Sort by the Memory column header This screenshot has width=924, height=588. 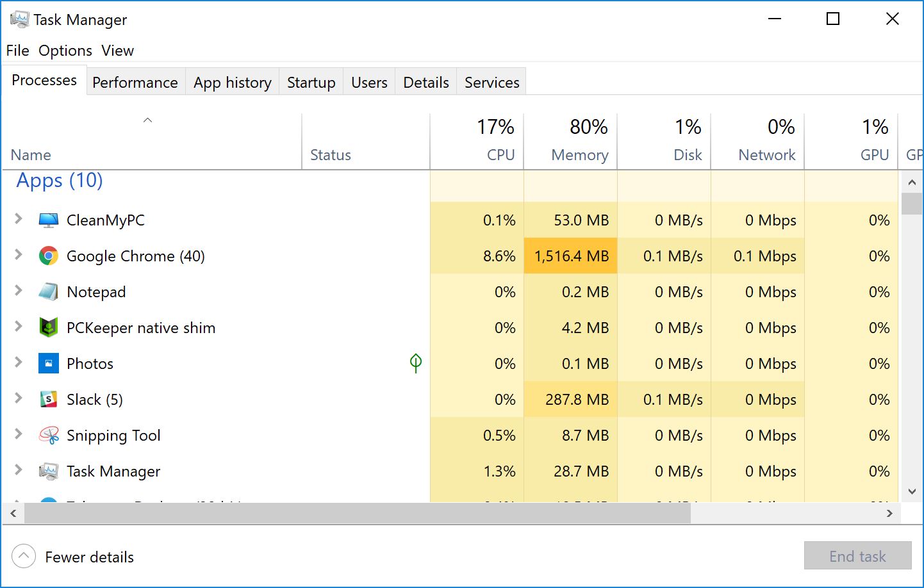tap(571, 142)
